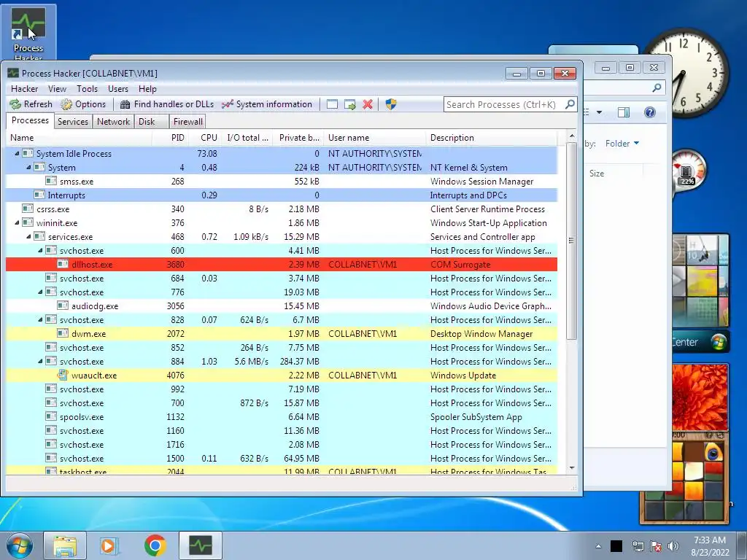Collapse svchost.exe PID 600 node
This screenshot has width=747, height=560.
click(41, 251)
